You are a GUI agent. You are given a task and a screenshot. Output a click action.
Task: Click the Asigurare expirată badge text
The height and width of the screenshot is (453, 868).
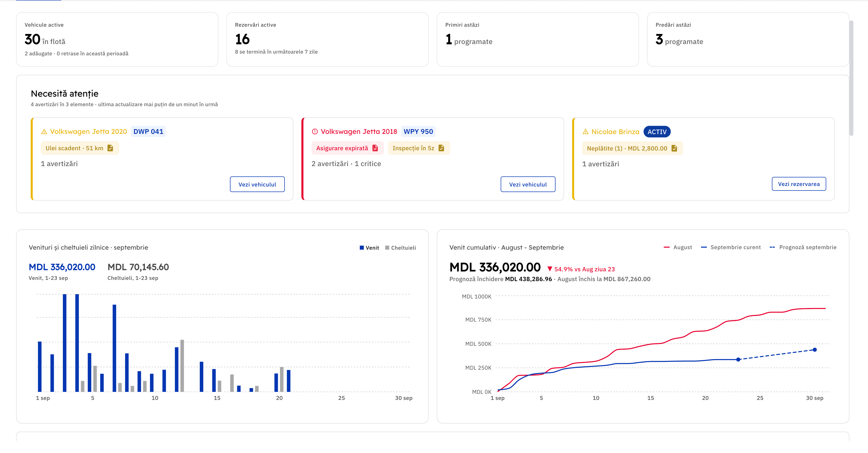click(x=342, y=148)
